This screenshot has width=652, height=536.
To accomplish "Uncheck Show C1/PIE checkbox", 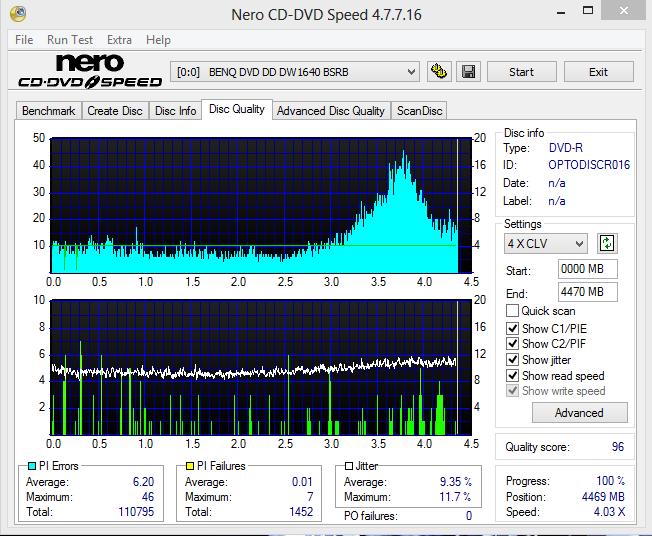I will tap(512, 329).
